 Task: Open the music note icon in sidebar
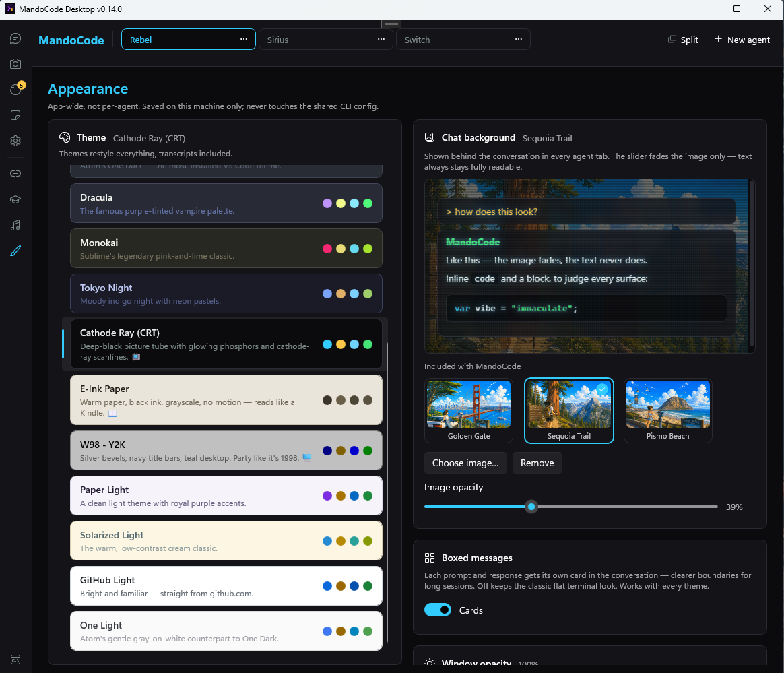pos(15,225)
